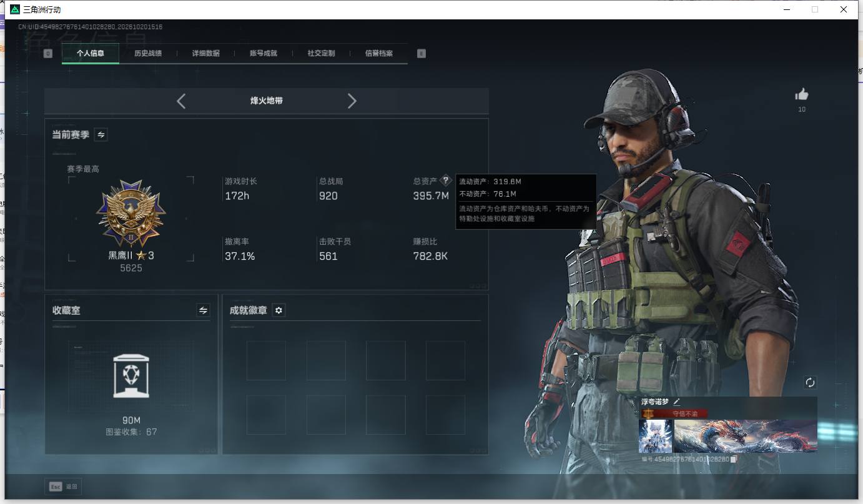The width and height of the screenshot is (863, 504).
Task: Copy the player ID number icon
Action: (734, 459)
